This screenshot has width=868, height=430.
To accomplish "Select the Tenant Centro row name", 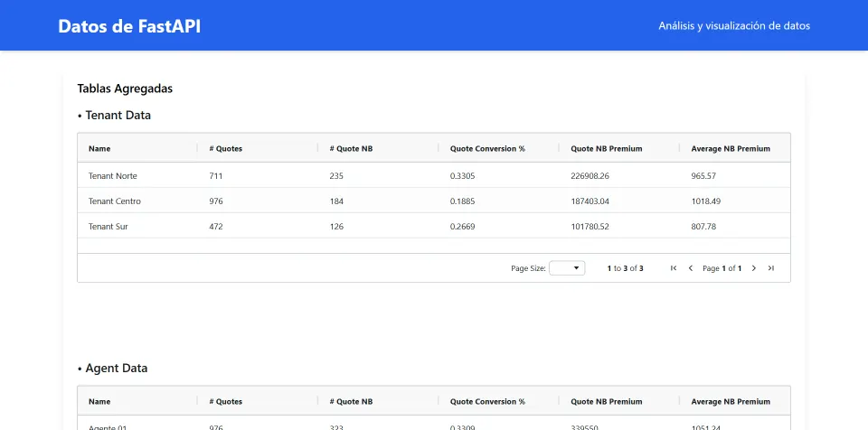I will tap(115, 201).
